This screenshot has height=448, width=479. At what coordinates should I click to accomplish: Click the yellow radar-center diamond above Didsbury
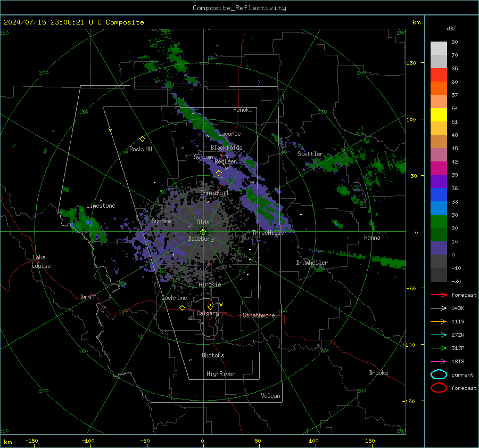[203, 232]
